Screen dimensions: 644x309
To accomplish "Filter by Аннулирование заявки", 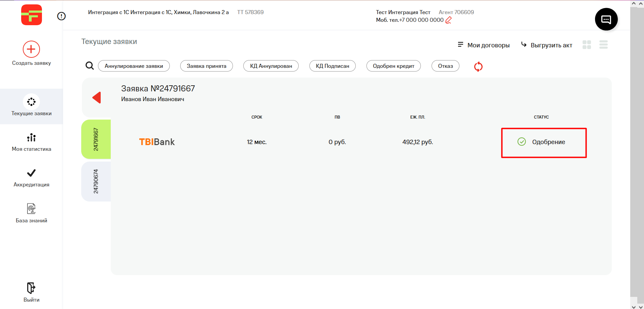I will tap(134, 66).
